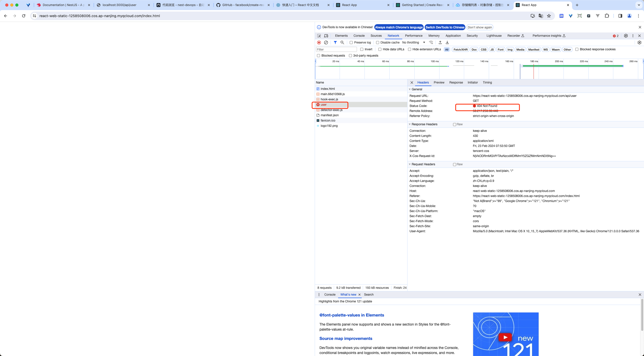Open DevTools settings gear
The height and width of the screenshot is (356, 644).
626,36
